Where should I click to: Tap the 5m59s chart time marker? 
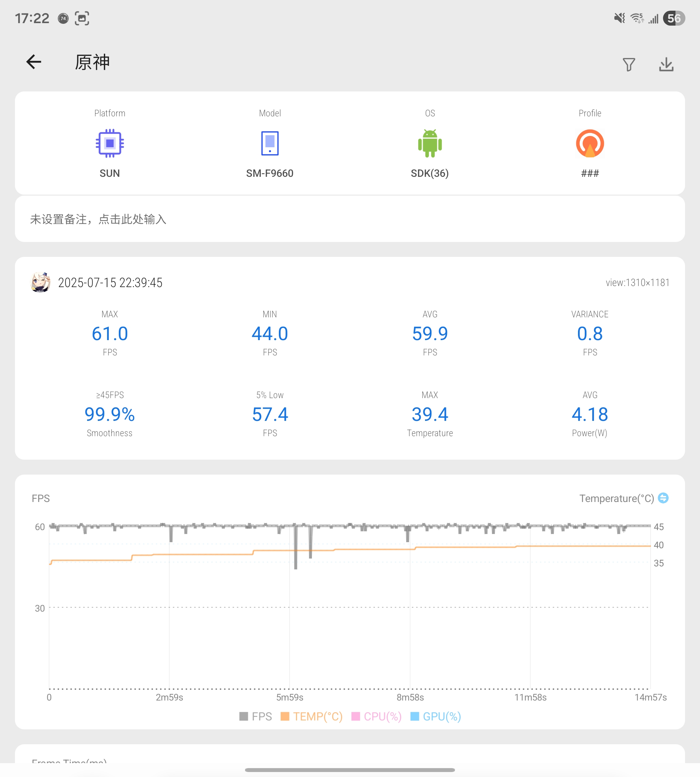(290, 697)
